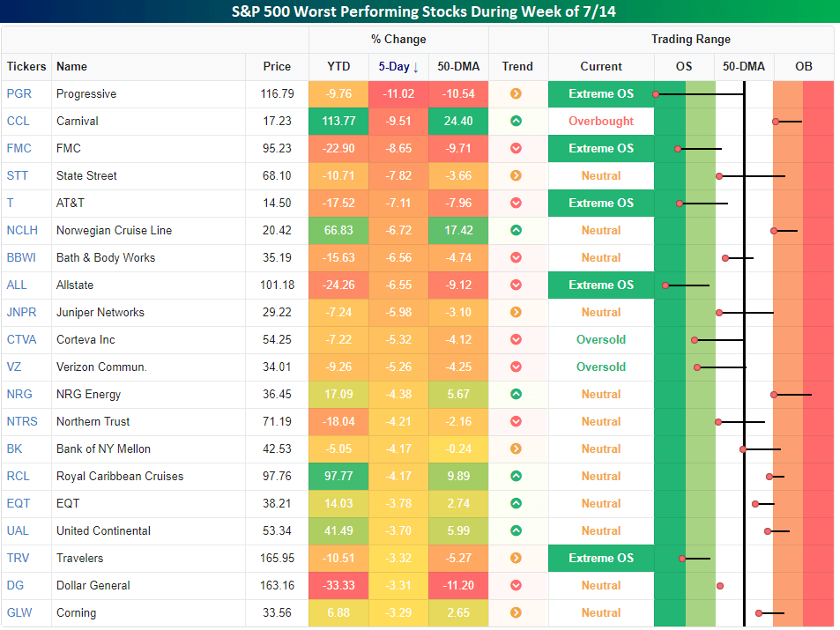This screenshot has height=630, width=840.
Task: Sort the table by the YTD column
Action: (338, 67)
